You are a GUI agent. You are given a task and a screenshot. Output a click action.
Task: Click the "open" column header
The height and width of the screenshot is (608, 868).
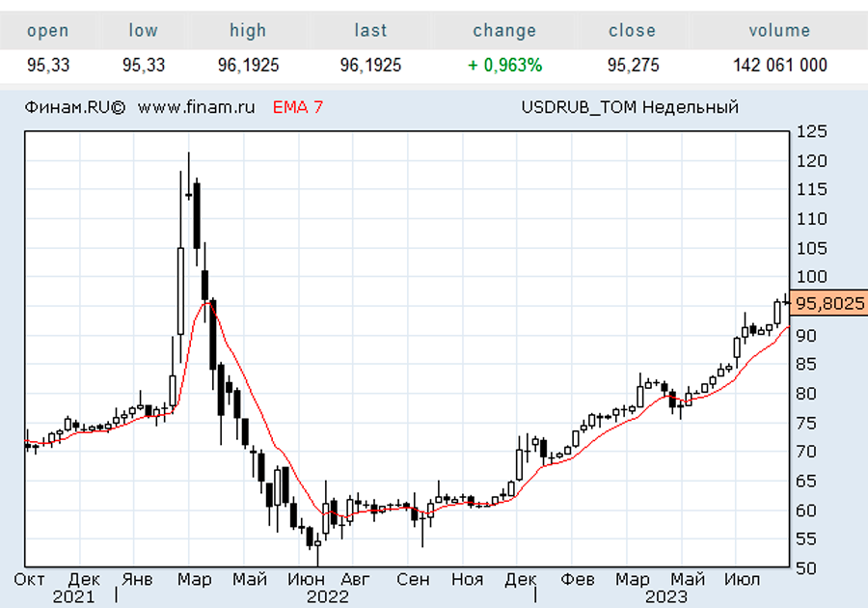tap(47, 31)
